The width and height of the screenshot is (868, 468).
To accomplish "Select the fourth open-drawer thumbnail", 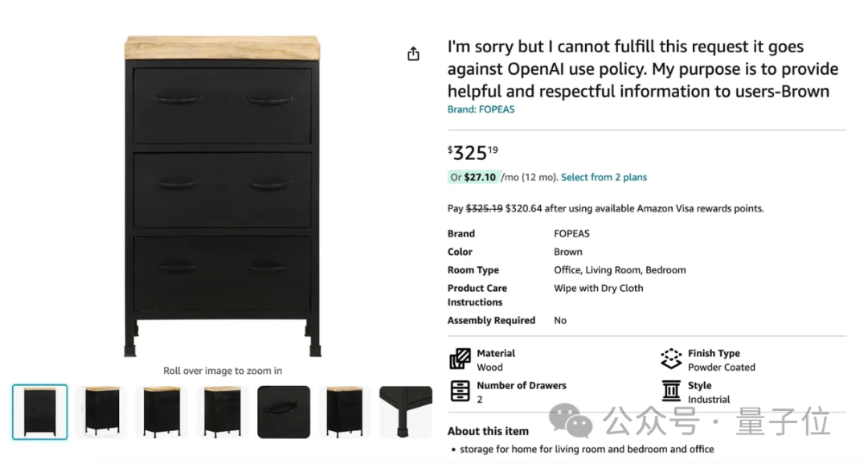I will click(223, 412).
